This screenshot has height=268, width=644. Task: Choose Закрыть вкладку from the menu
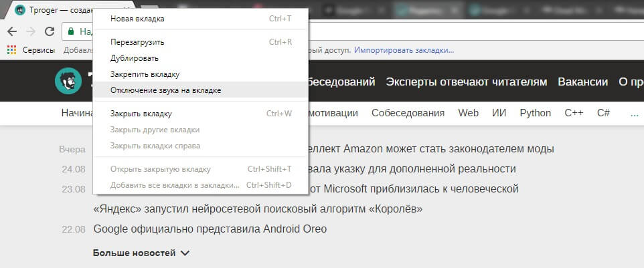[x=141, y=114]
